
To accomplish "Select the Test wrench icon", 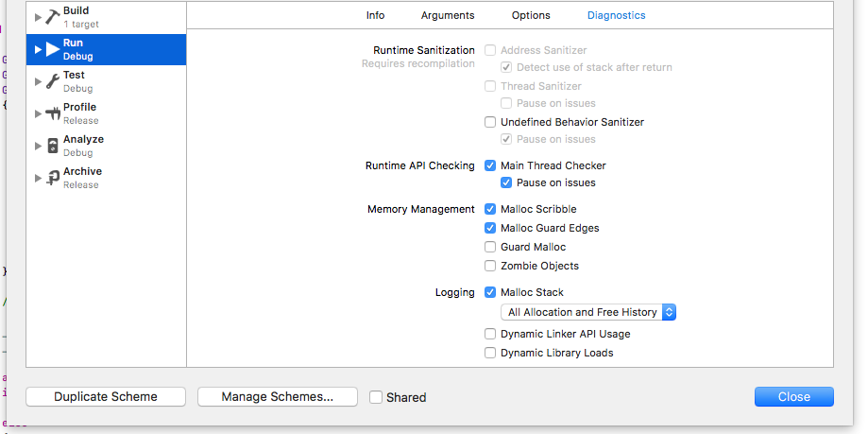I will (53, 81).
